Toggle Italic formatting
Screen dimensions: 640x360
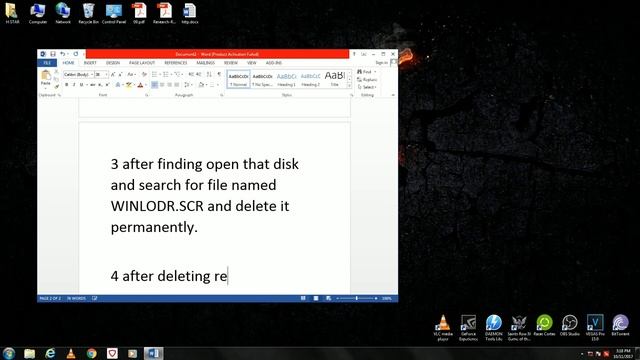tap(74, 85)
